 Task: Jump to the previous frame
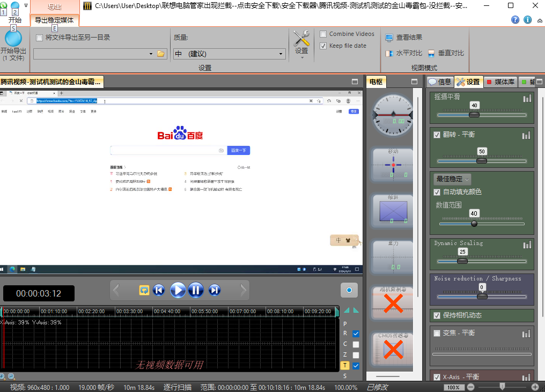[159, 290]
